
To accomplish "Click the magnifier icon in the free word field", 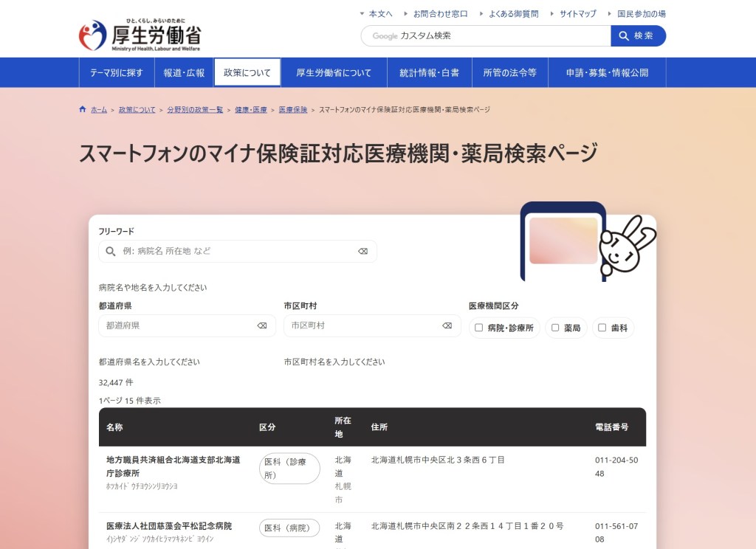I will pyautogui.click(x=111, y=252).
